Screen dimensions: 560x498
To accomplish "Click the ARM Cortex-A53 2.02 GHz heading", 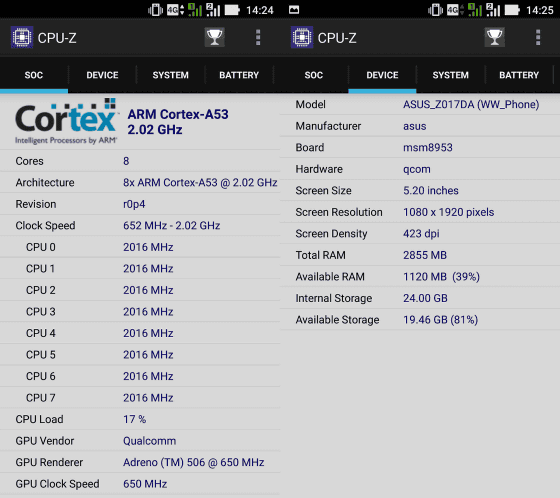I will (178, 122).
